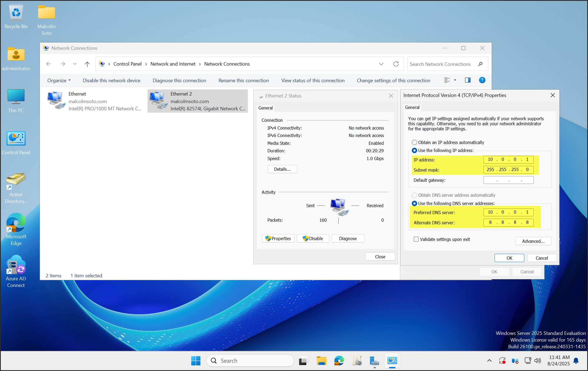Click the Diagnose button in Ethernet 2 Status
Viewport: 588px width, 371px height.
[x=348, y=238]
